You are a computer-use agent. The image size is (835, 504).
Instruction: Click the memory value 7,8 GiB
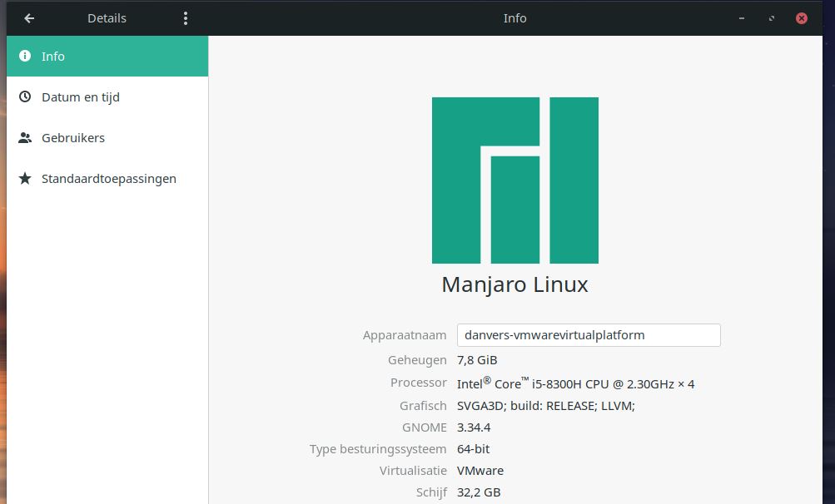click(x=477, y=360)
